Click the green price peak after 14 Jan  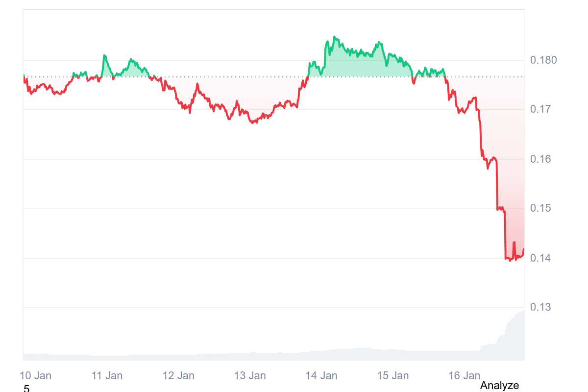[x=334, y=37]
